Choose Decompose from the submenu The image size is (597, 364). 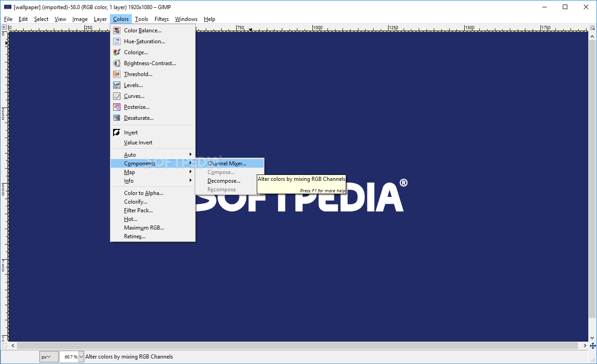[x=229, y=181]
